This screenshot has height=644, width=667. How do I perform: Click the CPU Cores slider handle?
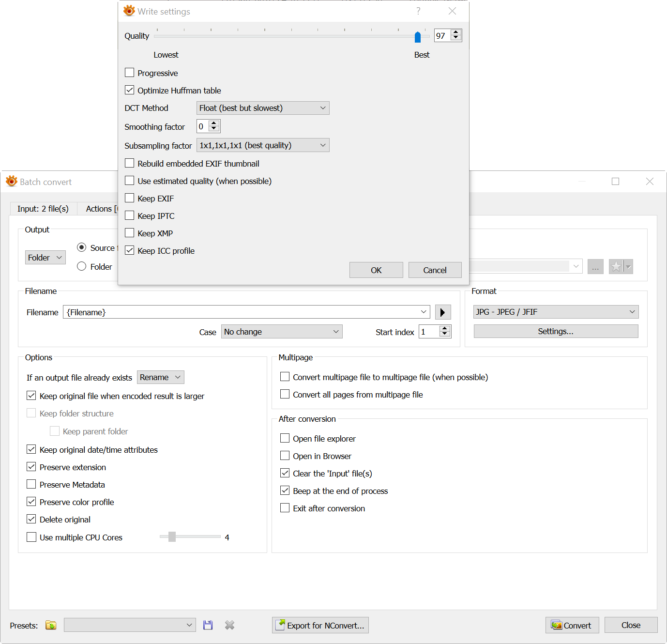(172, 537)
